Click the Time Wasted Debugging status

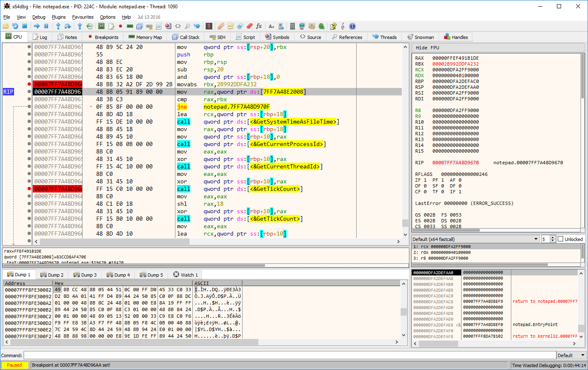click(549, 365)
